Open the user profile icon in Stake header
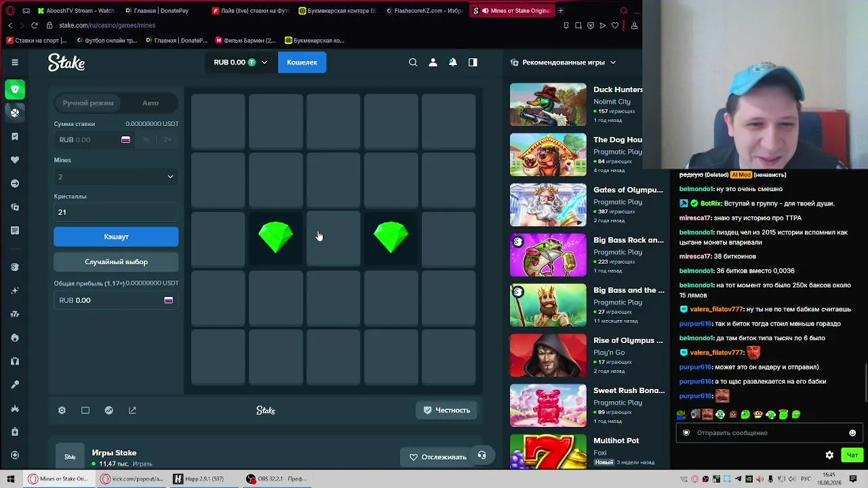Viewport: 868px width, 488px height. pyautogui.click(x=433, y=62)
